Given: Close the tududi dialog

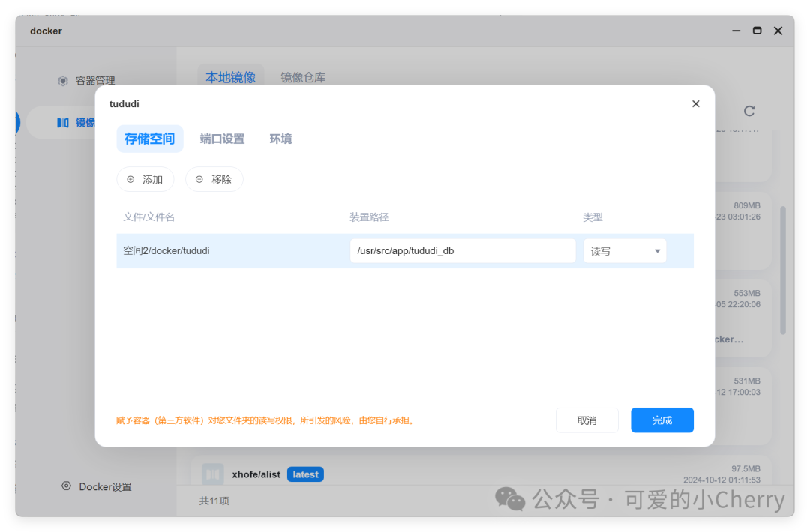Looking at the screenshot, I should coord(695,103).
